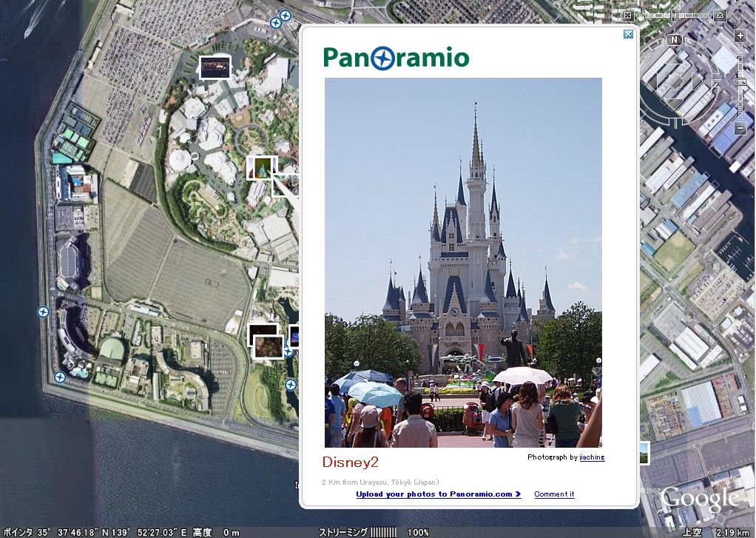
Task: Pan the map right with the compass arrow
Action: coord(697,81)
